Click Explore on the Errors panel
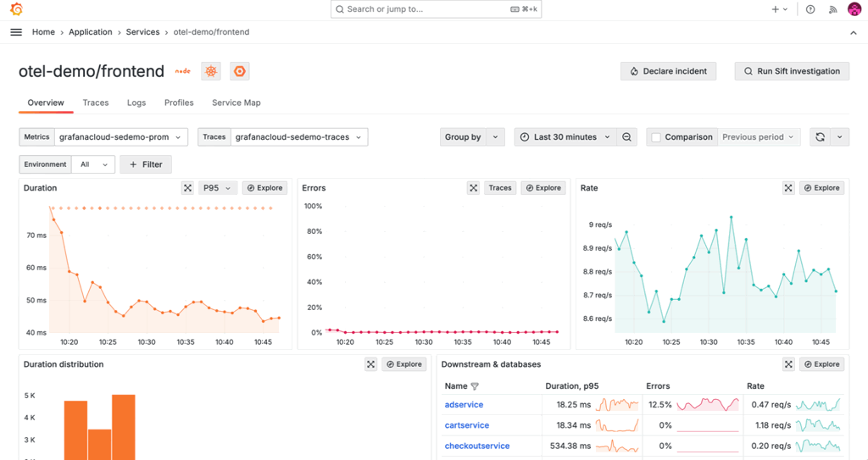 [543, 188]
